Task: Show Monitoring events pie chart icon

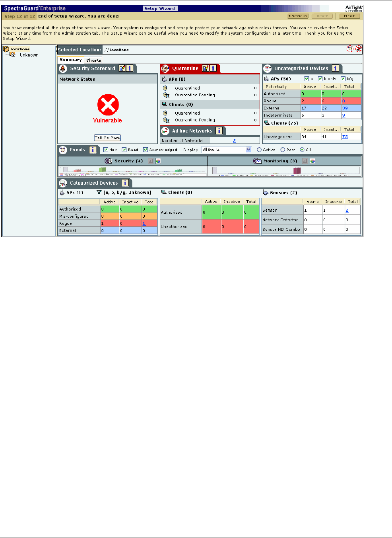Action: pos(312,161)
